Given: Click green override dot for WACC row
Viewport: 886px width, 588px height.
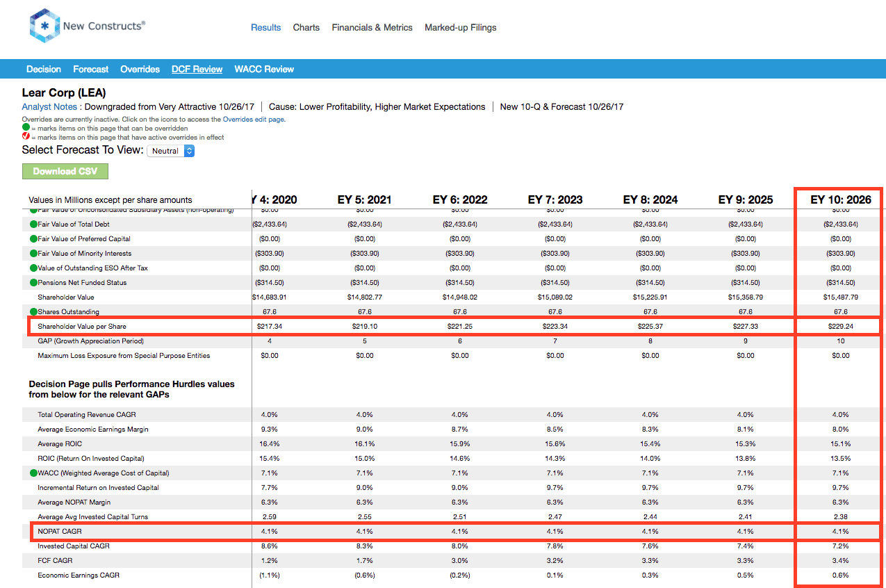Looking at the screenshot, I should (x=33, y=473).
